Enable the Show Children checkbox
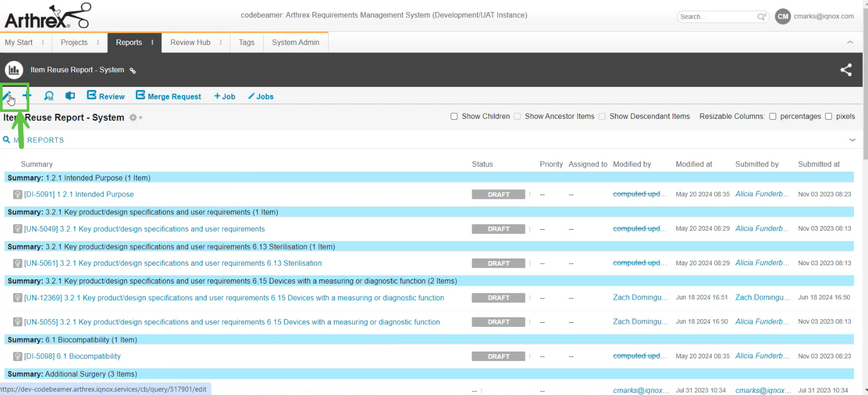Image resolution: width=868 pixels, height=395 pixels. [x=454, y=117]
